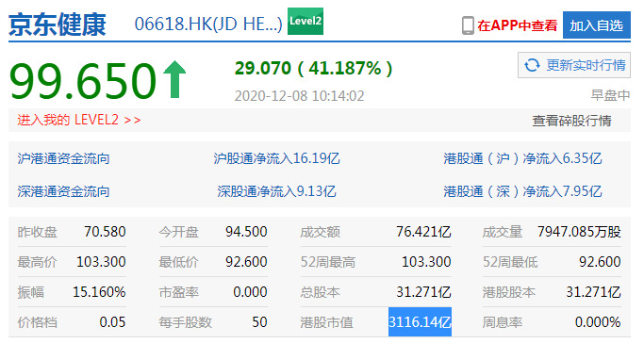Viewport: 644px width, 360px height.
Task: Click the refresh arrows icon in 更新实时行情
Action: 533,65
